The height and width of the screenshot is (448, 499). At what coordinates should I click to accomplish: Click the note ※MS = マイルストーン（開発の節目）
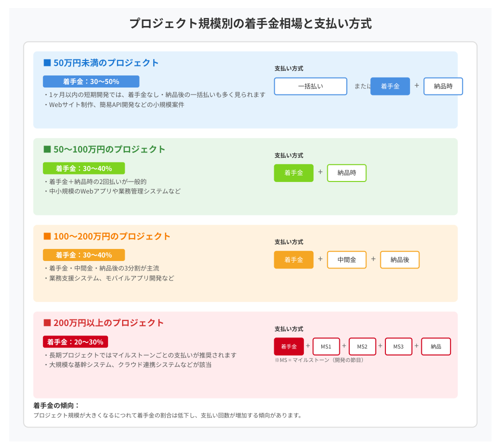coord(319,360)
